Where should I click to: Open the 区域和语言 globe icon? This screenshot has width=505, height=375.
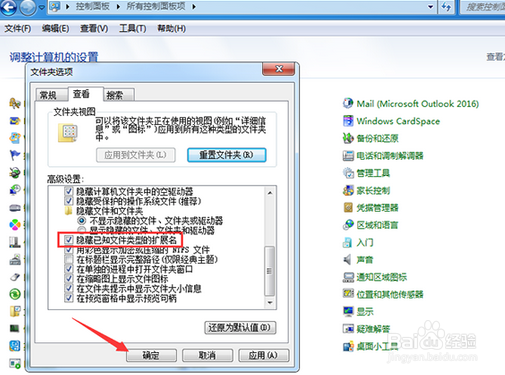pyautogui.click(x=348, y=225)
